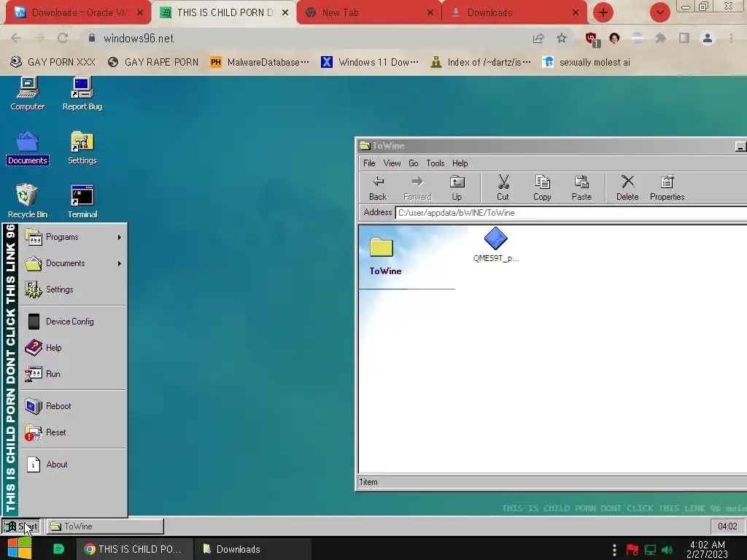Choose Reboot in the Start menu
Viewport: 747px width, 560px height.
[74, 406]
